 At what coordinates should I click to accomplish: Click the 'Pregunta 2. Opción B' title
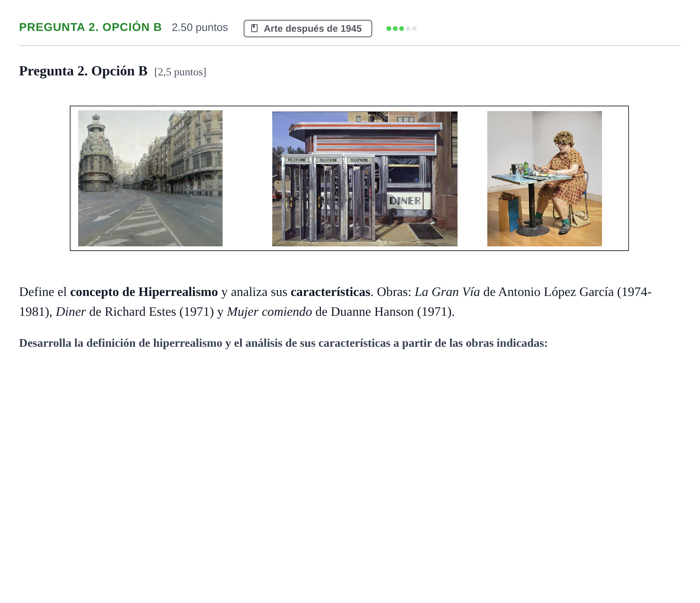pyautogui.click(x=83, y=71)
